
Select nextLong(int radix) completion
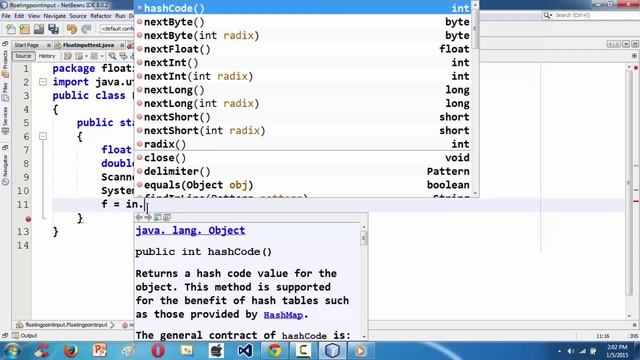(x=303, y=103)
